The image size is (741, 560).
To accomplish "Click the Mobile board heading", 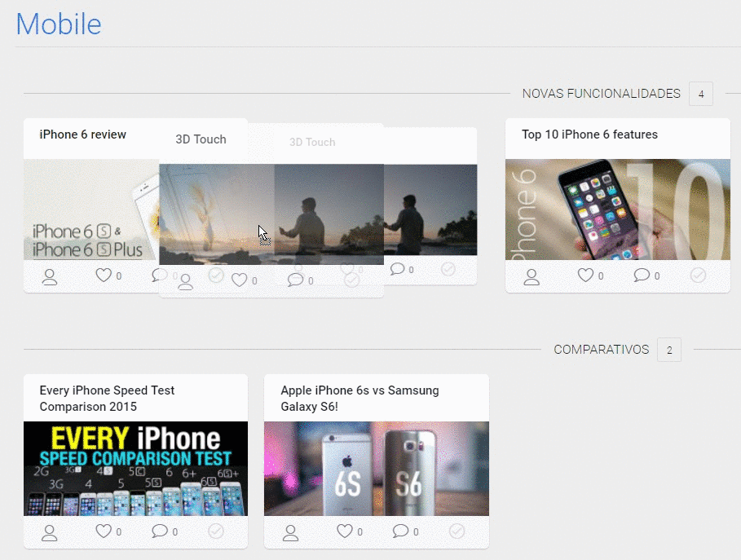I will pos(59,24).
